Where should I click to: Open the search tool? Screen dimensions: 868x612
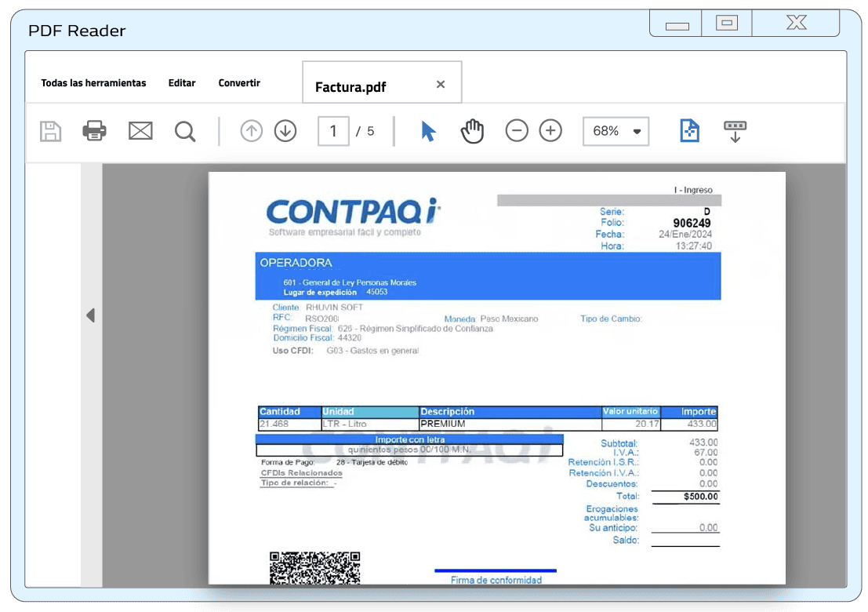coord(185,131)
